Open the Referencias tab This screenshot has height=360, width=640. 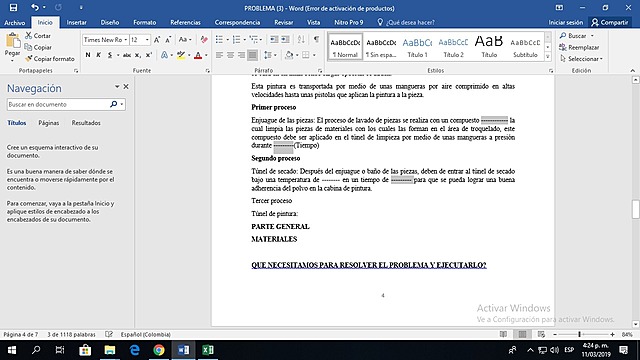(x=185, y=22)
